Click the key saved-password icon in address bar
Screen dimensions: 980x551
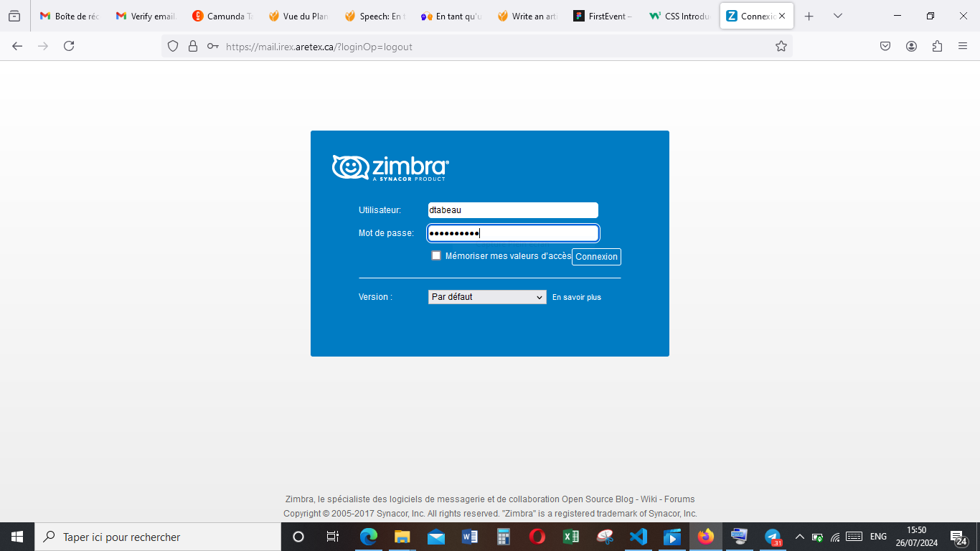tap(213, 46)
